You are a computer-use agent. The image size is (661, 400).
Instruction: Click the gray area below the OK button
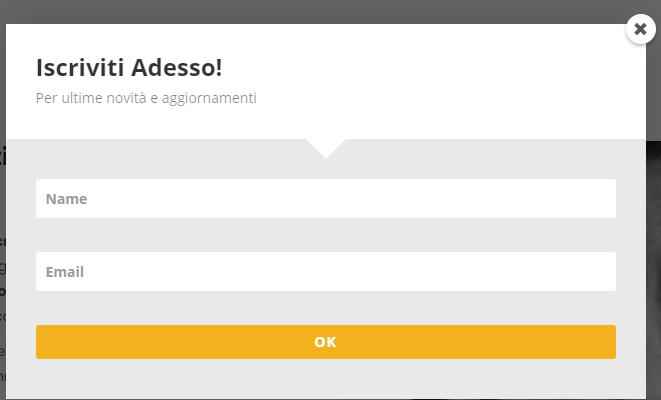[325, 380]
